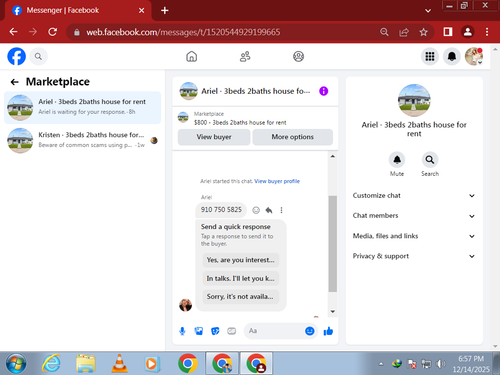Screen dimensions: 500x375
Task: Reply to the 910 750 5825 message
Action: [x=269, y=210]
